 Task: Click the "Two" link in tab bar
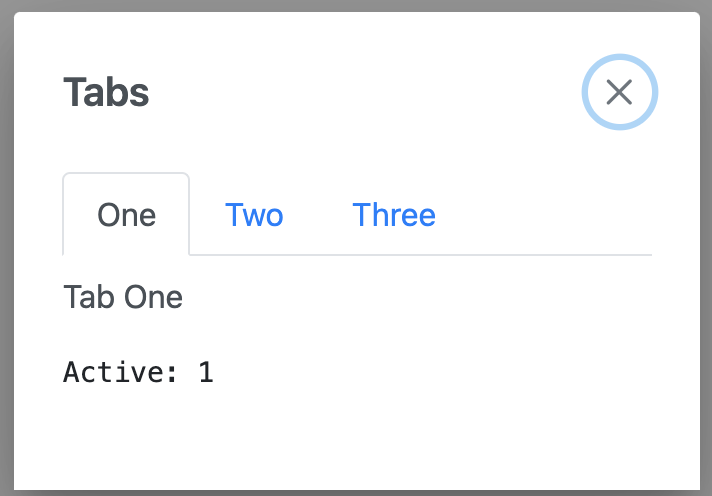coord(254,215)
